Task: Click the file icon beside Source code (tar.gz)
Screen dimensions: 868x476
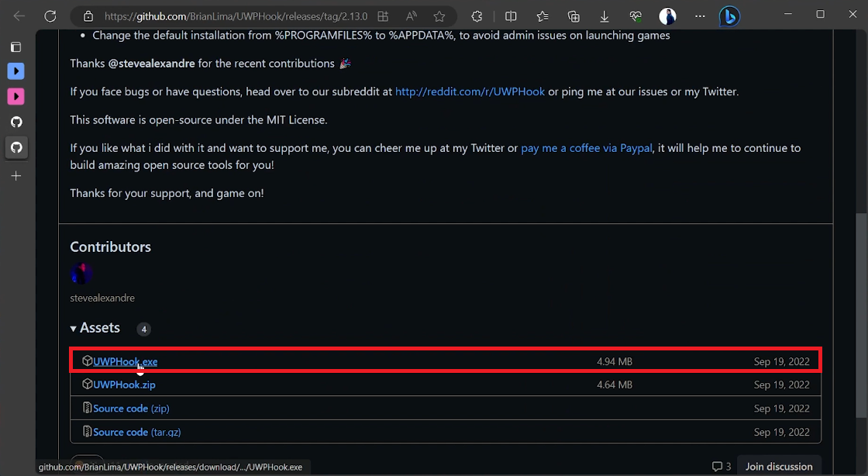Action: [x=87, y=432]
